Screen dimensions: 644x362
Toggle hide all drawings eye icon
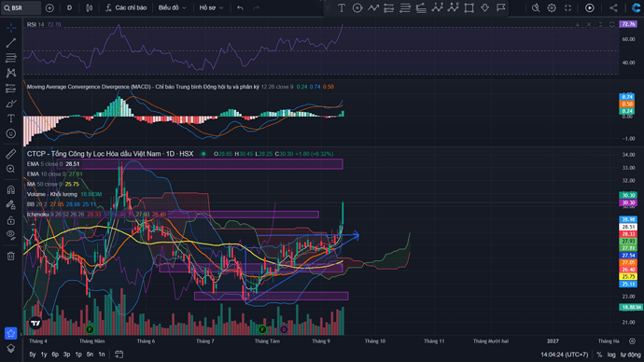click(x=11, y=235)
